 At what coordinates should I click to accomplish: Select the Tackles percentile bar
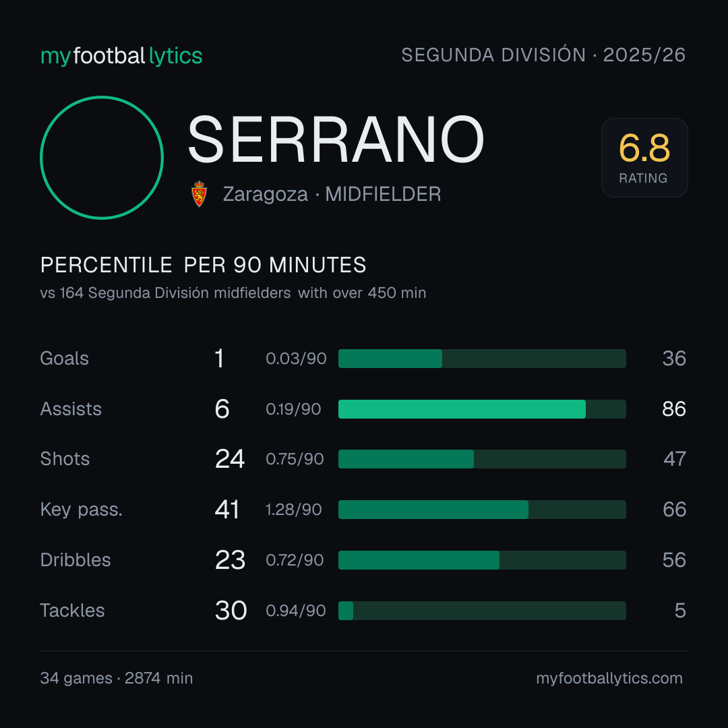tap(482, 611)
